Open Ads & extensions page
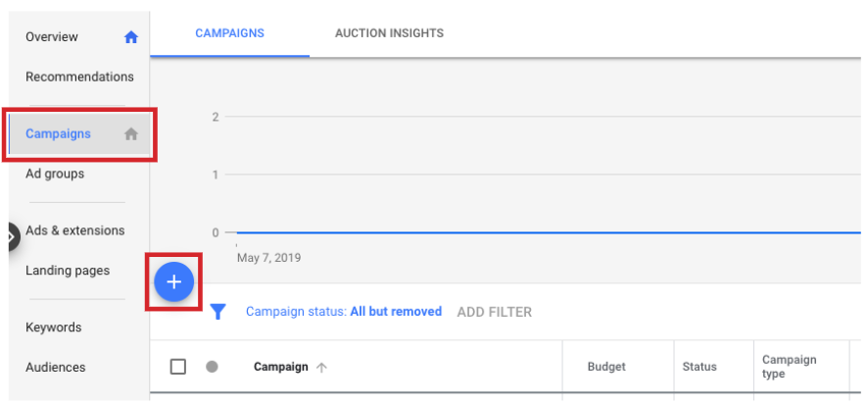The height and width of the screenshot is (406, 868). pyautogui.click(x=74, y=230)
